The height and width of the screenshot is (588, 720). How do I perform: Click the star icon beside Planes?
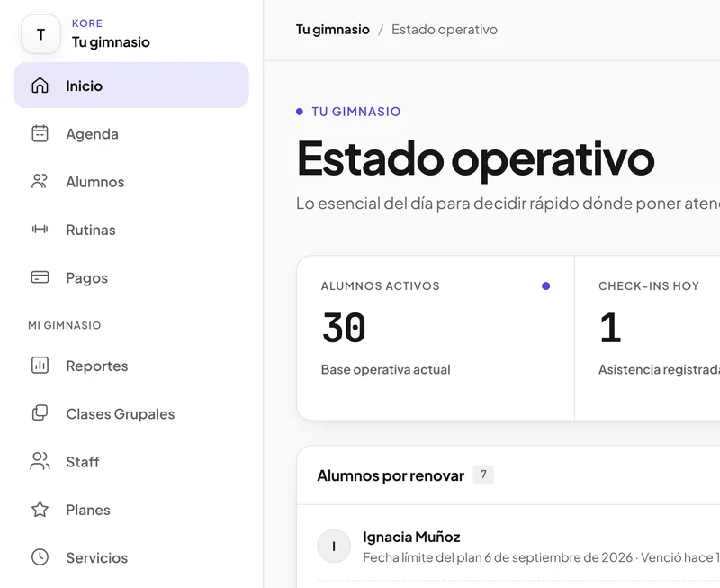40,509
